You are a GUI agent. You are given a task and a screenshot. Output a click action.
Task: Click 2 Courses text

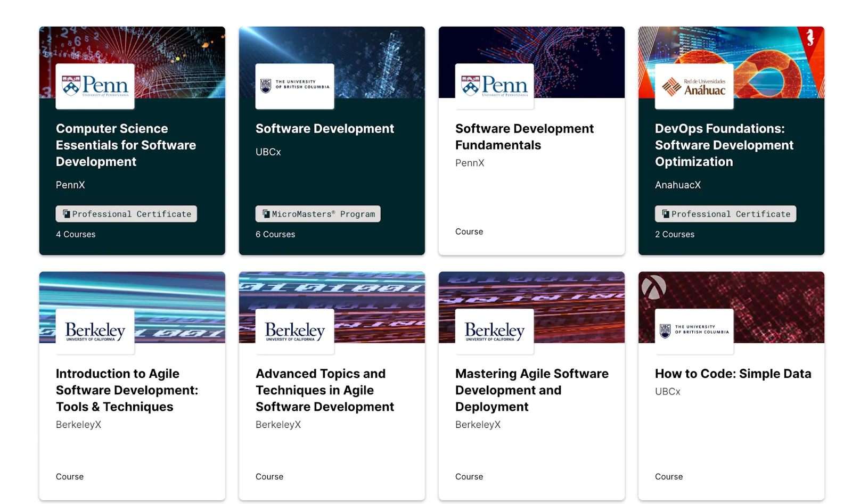[x=675, y=235]
